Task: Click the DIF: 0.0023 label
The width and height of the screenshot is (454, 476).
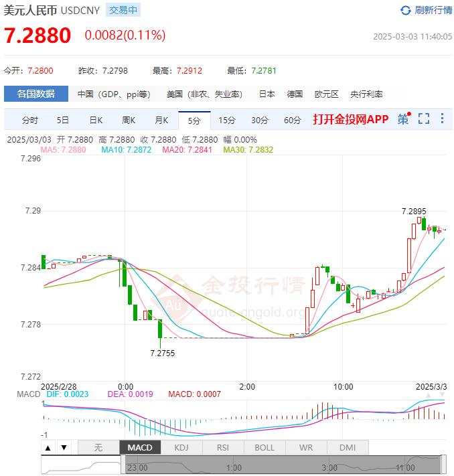Action: 68,394
